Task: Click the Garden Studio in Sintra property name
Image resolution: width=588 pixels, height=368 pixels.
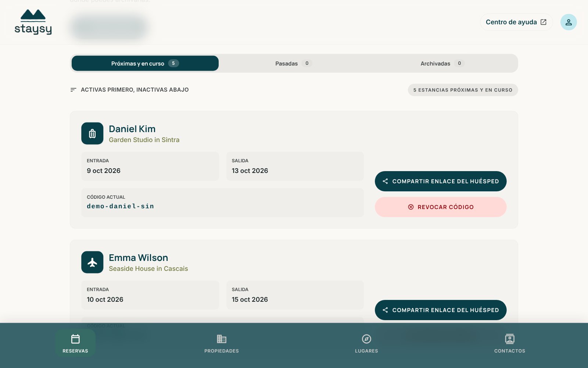Action: tap(144, 140)
